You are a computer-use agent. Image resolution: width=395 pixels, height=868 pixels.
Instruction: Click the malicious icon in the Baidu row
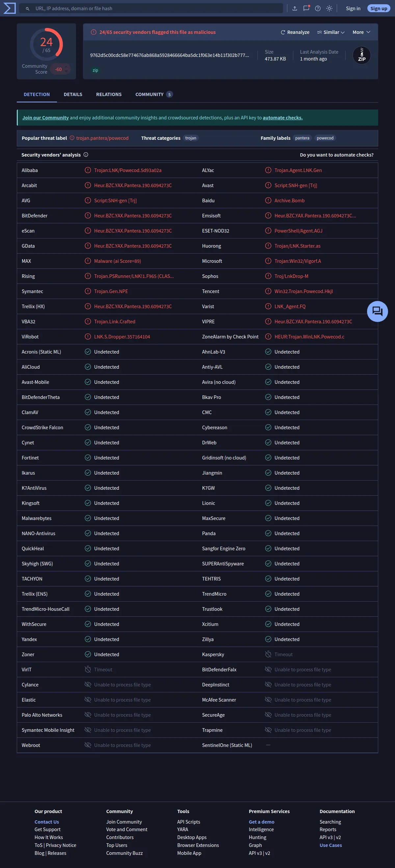point(268,201)
